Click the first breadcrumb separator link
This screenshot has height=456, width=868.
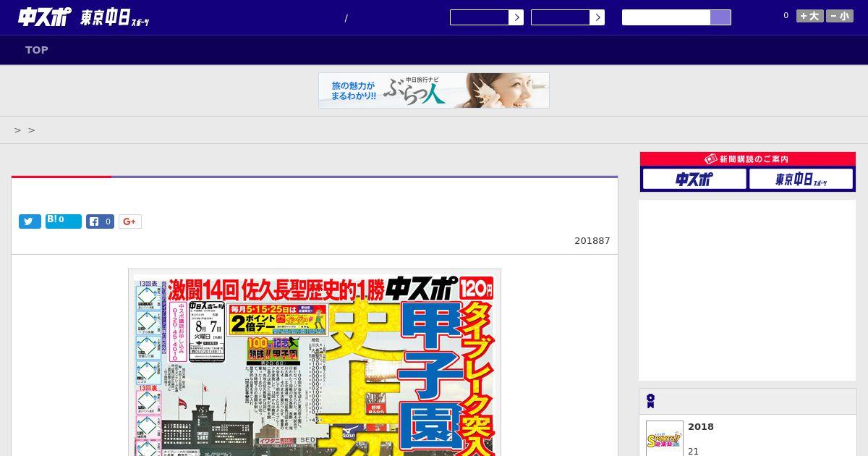pyautogui.click(x=17, y=130)
